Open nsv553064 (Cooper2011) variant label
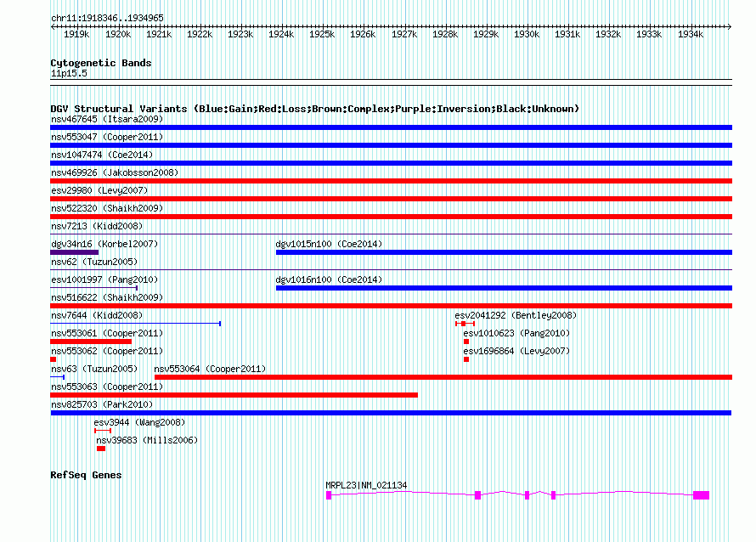Image resolution: width=756 pixels, height=542 pixels. click(x=210, y=369)
